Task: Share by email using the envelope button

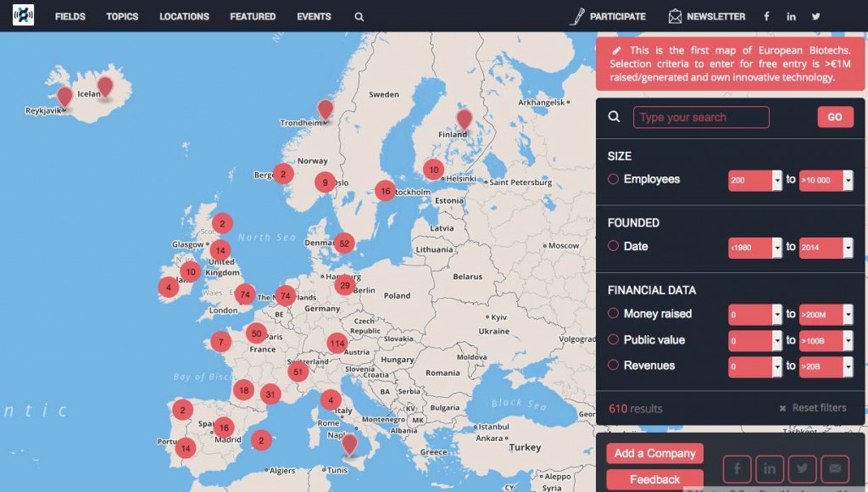Action: tap(835, 469)
